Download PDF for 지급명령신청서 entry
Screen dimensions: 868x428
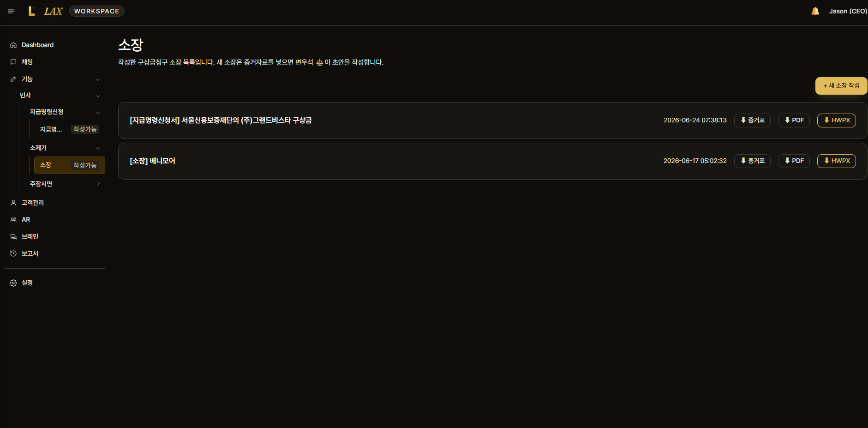(x=794, y=121)
